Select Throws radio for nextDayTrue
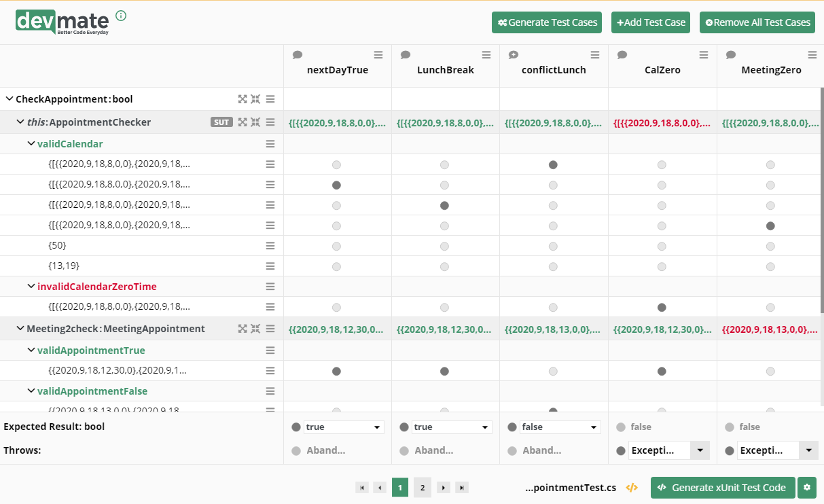Viewport: 824px width, 504px height. coord(295,450)
